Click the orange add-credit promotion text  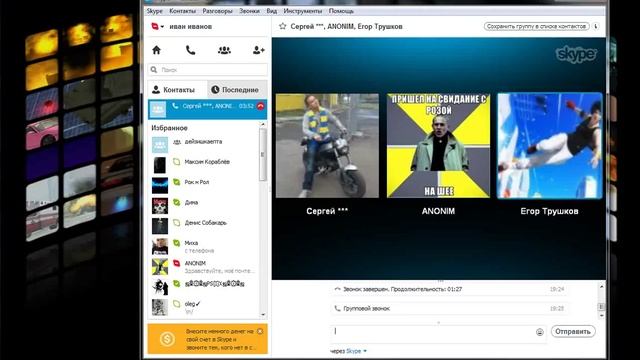click(x=220, y=339)
